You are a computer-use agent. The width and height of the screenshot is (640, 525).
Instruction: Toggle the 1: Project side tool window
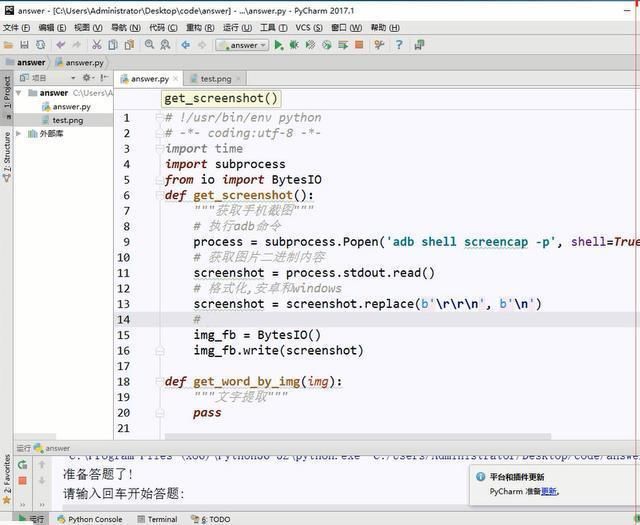7,96
